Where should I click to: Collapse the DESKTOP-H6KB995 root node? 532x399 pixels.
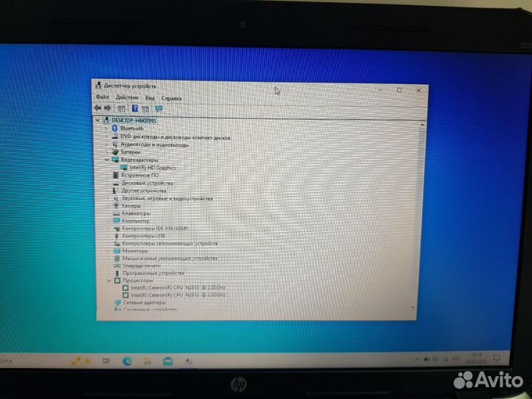point(98,120)
